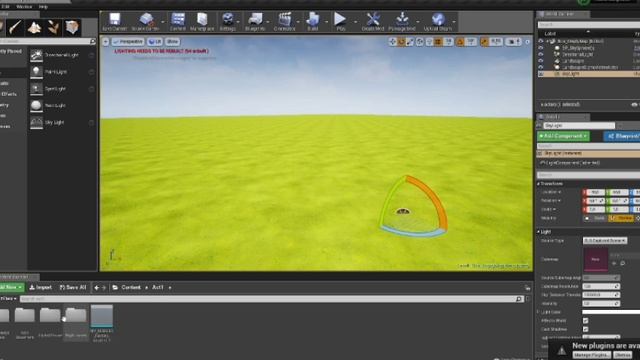Toggle Cast Shadows checkbox

(586, 329)
